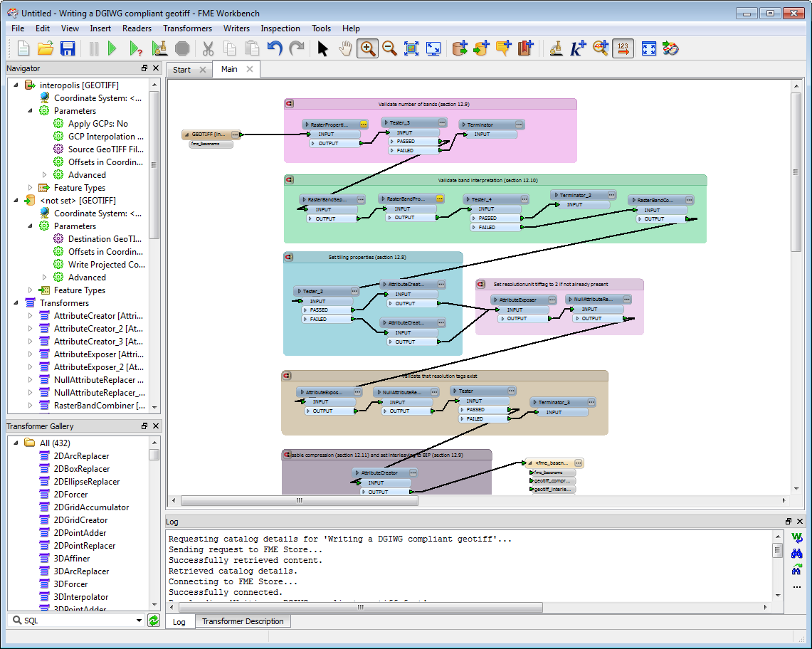The image size is (812, 649).
Task: Open the Inspection menu
Action: coord(280,28)
